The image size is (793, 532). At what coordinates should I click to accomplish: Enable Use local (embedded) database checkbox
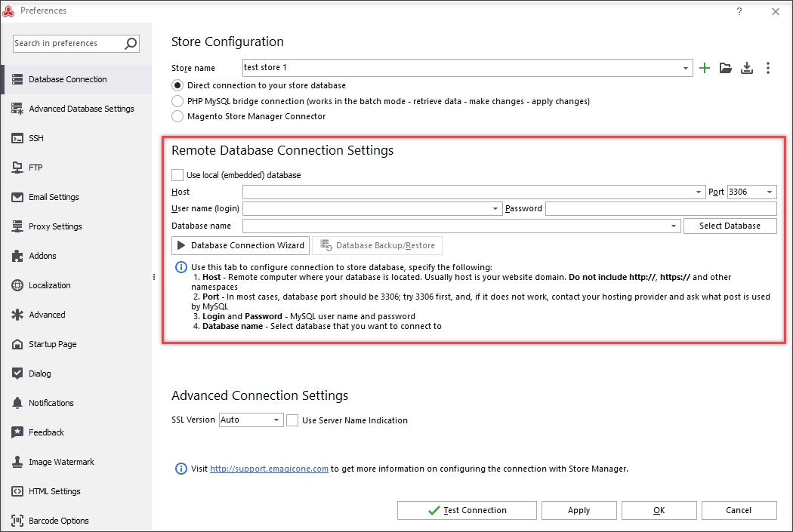pos(177,175)
